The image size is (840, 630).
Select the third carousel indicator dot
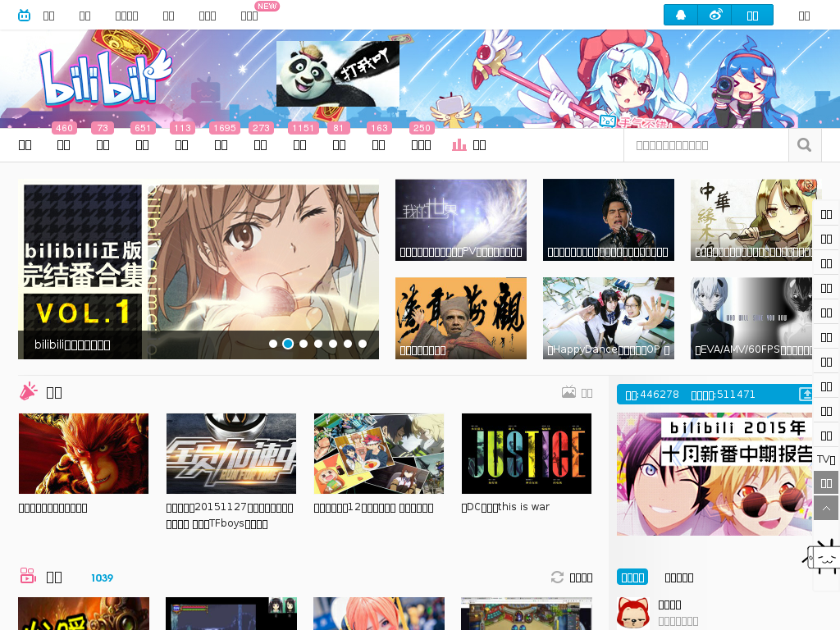click(x=304, y=344)
